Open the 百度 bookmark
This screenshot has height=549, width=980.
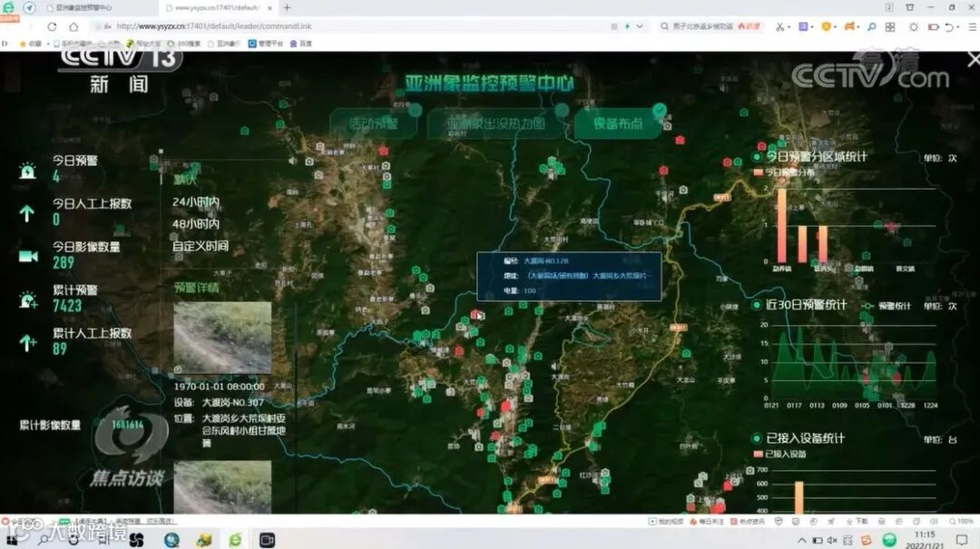coord(300,44)
